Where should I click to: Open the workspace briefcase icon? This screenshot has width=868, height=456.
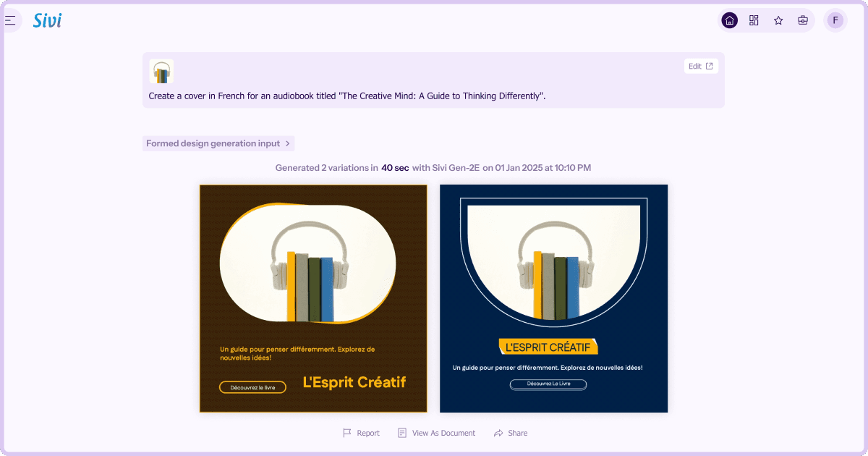point(803,20)
